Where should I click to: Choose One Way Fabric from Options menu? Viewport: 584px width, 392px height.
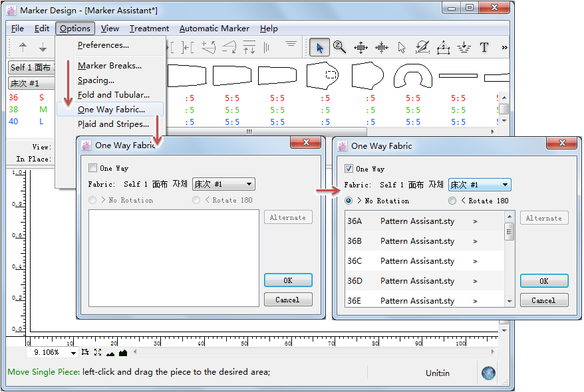tap(111, 110)
